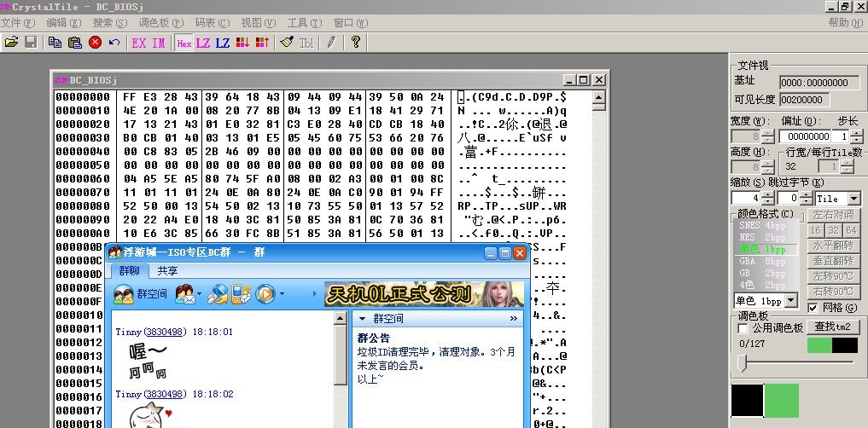868x428 pixels.
Task: Click the Open file folder icon
Action: (12, 42)
